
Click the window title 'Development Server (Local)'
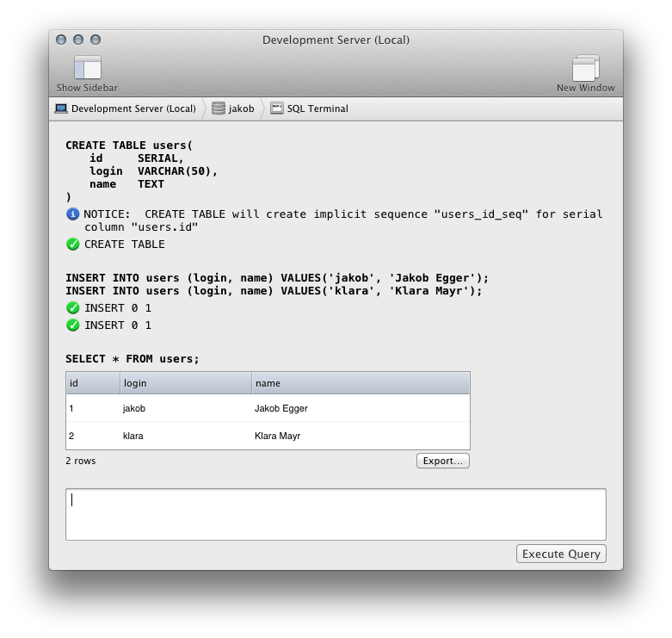point(336,40)
